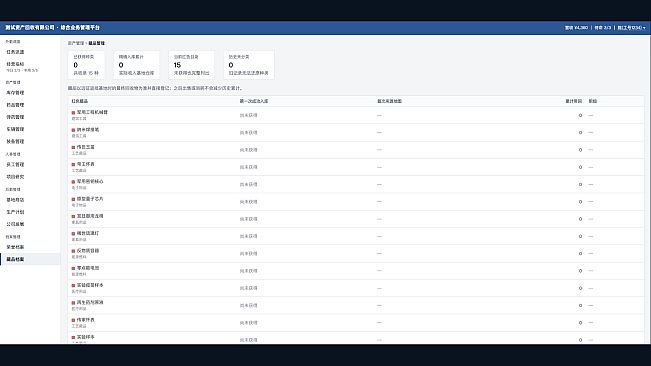This screenshot has height=366, width=651.
Task: Click the red marker icon beside 零点能电池
Action: pyautogui.click(x=73, y=268)
